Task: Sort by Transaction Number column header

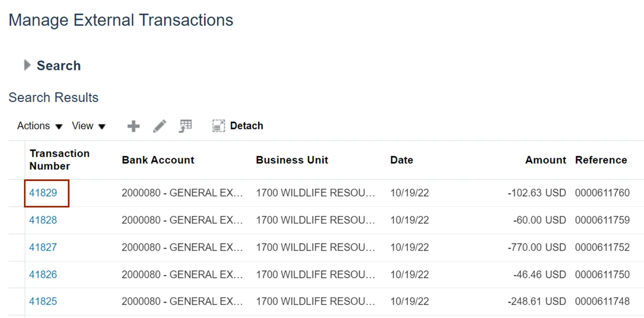Action: [59, 160]
